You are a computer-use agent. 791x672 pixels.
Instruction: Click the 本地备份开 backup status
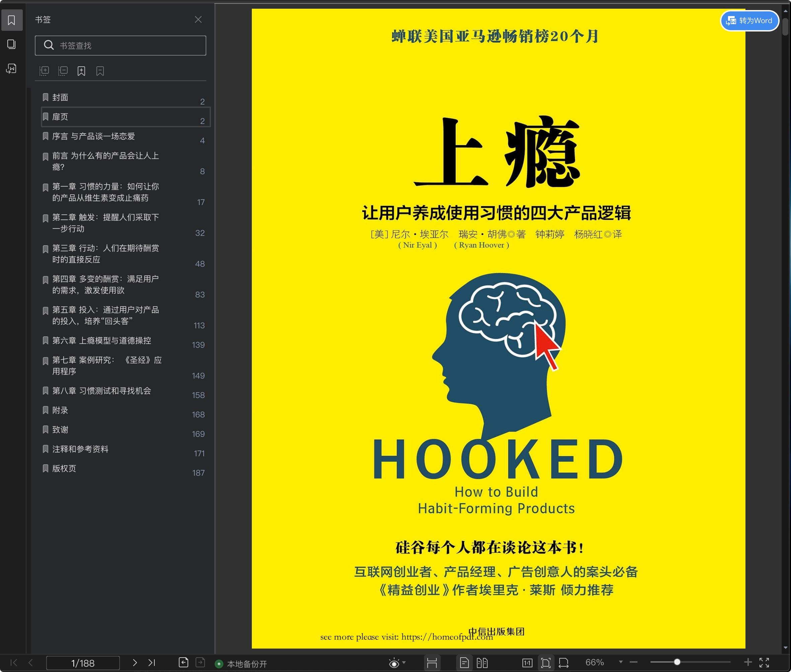[x=241, y=664]
